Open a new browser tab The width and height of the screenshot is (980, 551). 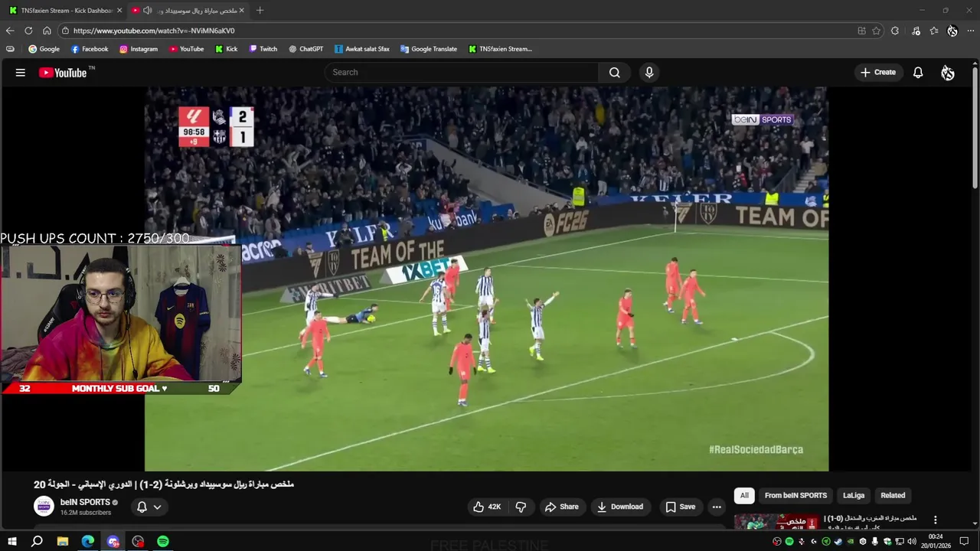coord(260,11)
